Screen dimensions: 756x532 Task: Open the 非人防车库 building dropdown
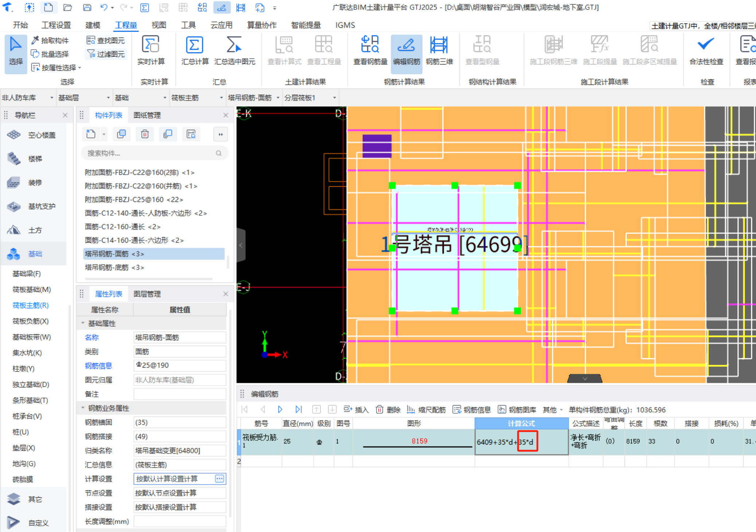[28, 98]
